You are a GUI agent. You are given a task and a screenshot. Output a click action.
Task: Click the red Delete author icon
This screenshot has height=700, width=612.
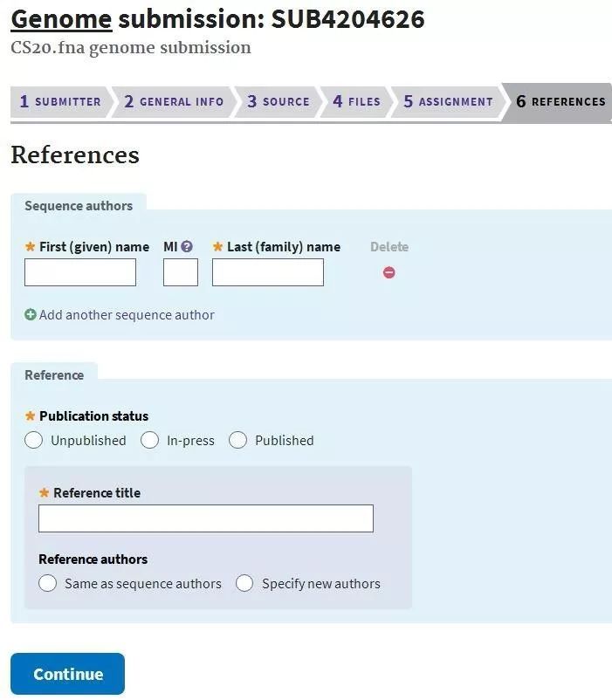pyautogui.click(x=389, y=272)
